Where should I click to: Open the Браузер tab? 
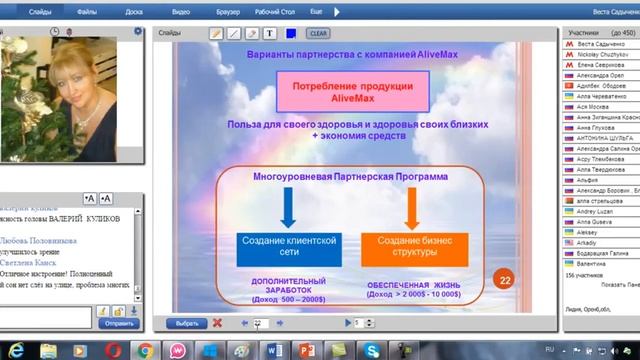[228, 12]
